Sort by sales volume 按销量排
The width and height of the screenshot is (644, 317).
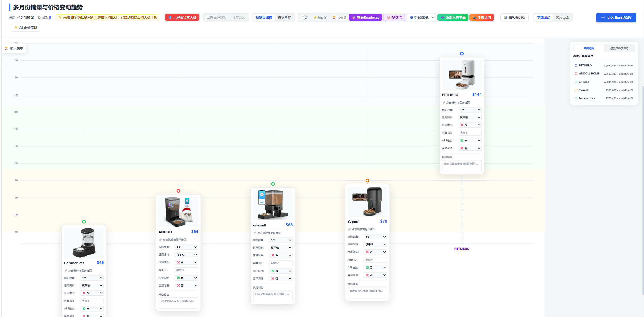284,17
